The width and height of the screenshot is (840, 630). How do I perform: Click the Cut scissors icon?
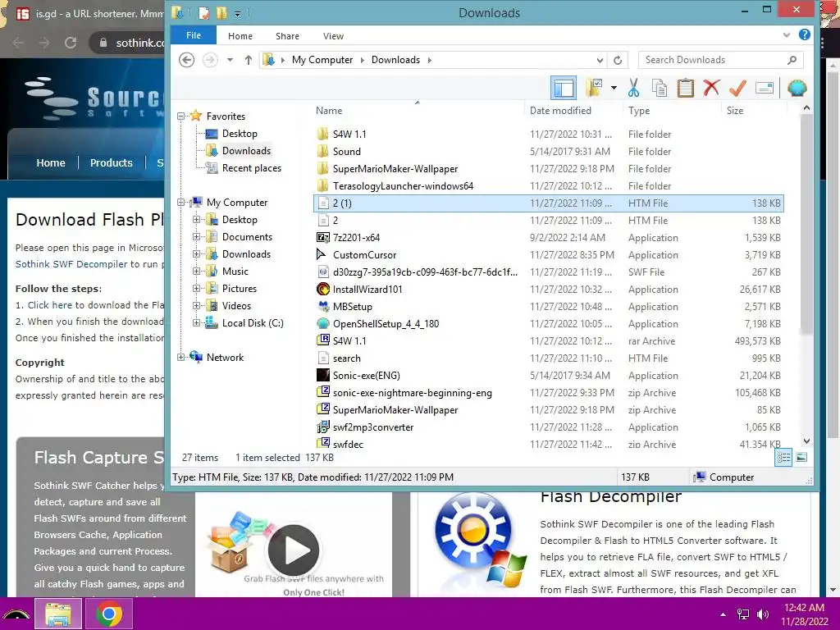pyautogui.click(x=634, y=88)
